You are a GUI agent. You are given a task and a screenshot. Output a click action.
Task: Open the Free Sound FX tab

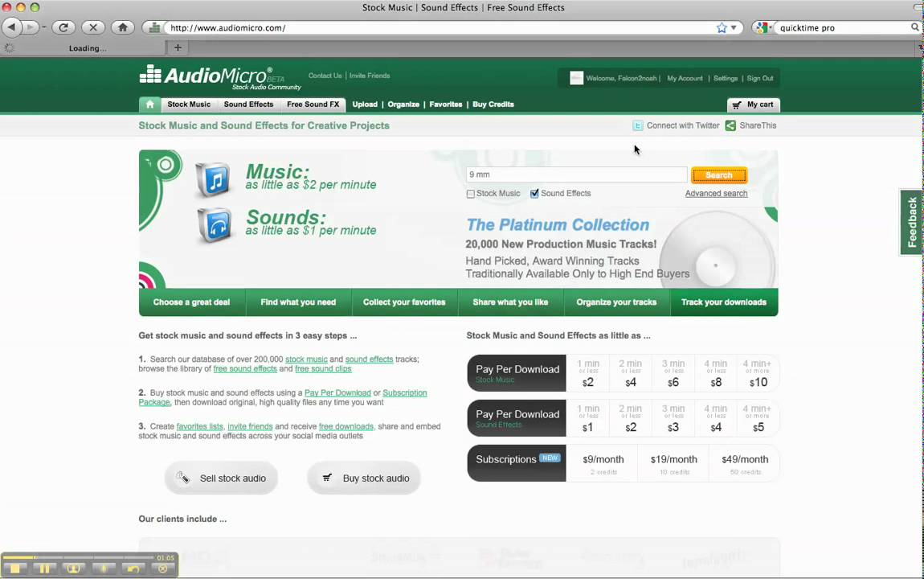click(x=313, y=105)
